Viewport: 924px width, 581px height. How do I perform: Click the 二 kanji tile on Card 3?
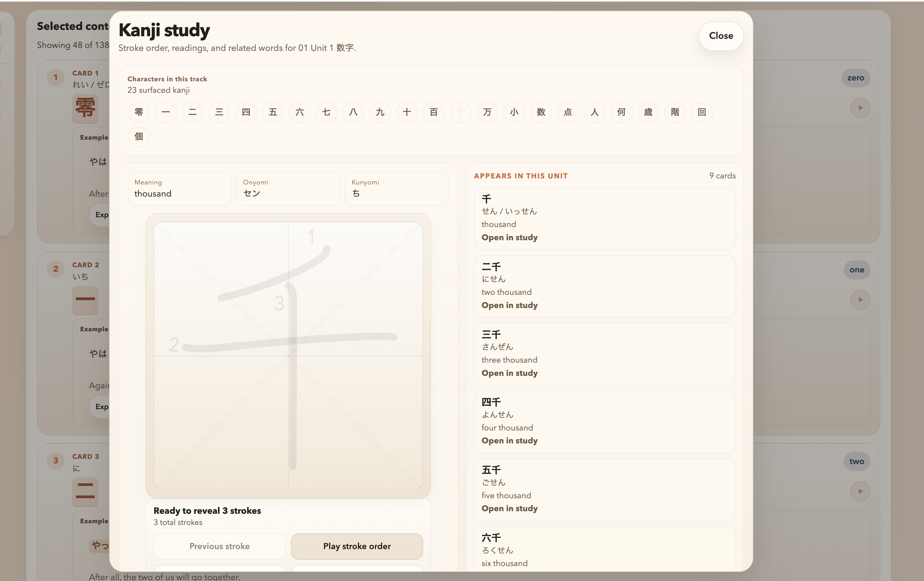(85, 492)
